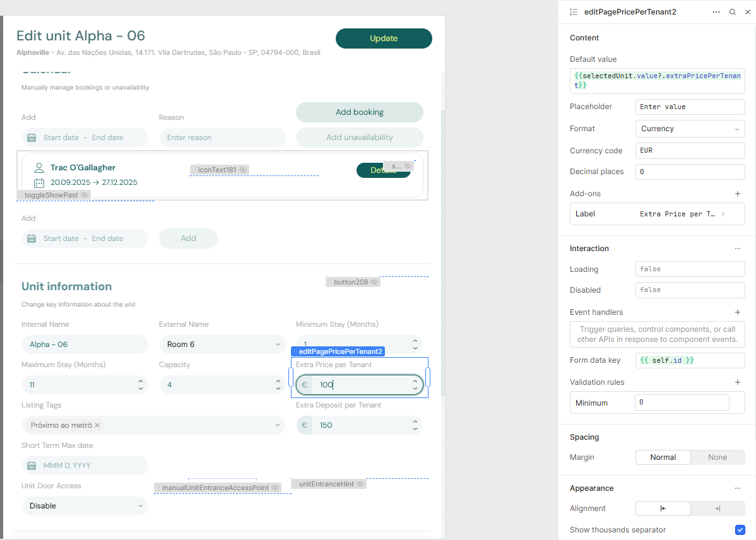Click the plus icon next to Event handlers
This screenshot has width=756, height=540.
(738, 312)
